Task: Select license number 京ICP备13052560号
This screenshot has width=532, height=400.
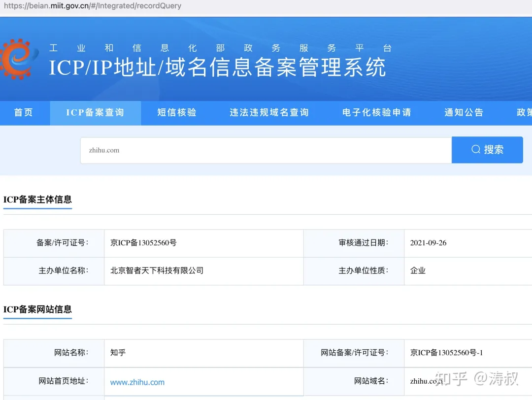Action: click(x=143, y=243)
